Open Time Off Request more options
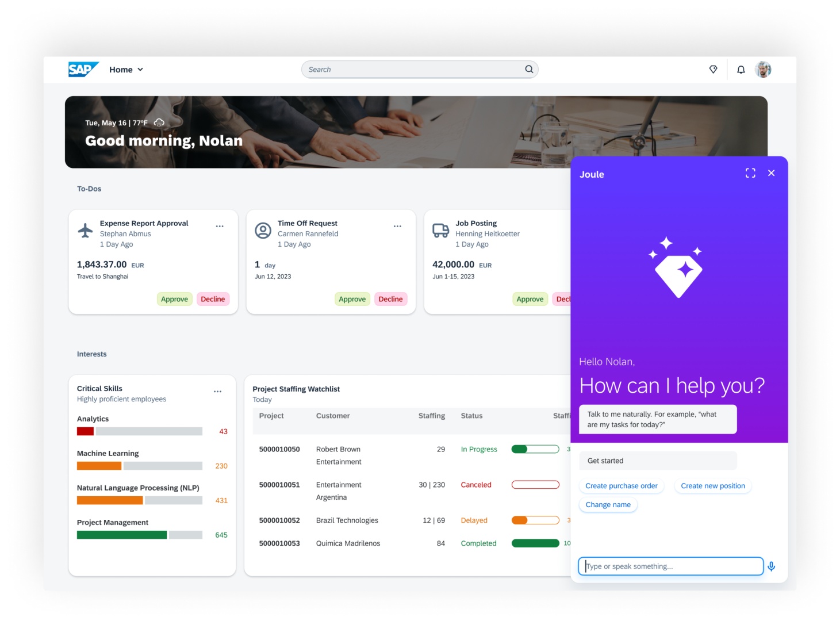840x621 pixels. (x=397, y=227)
